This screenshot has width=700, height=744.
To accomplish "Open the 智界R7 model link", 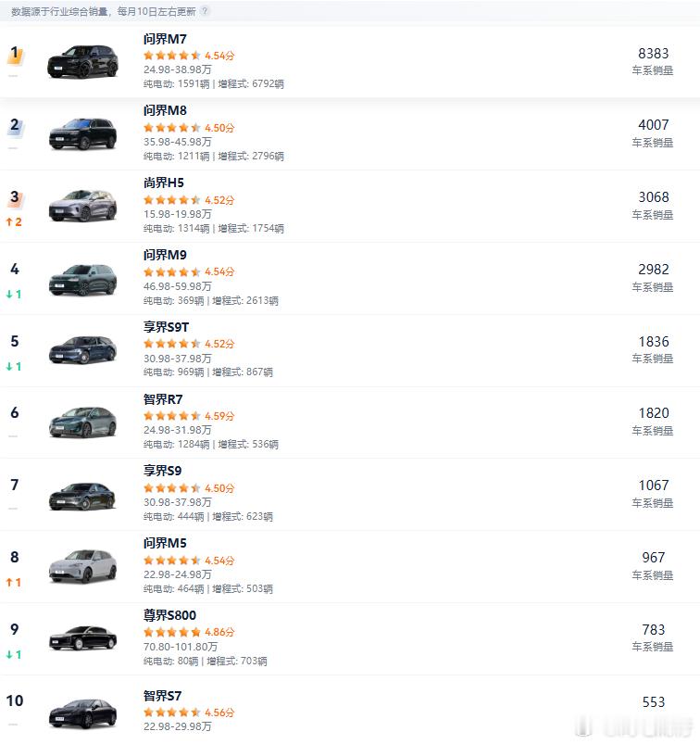I will [163, 399].
